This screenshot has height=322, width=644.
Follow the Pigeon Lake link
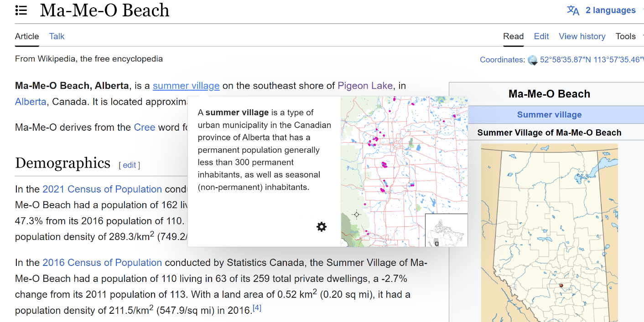(x=365, y=86)
